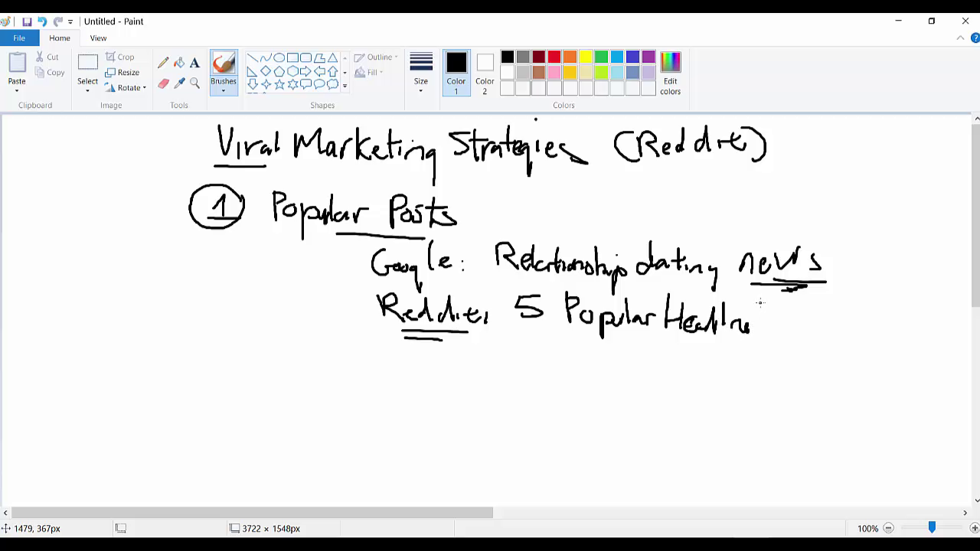Choose the Right arrow shape
This screenshot has height=551, width=980.
(x=305, y=71)
